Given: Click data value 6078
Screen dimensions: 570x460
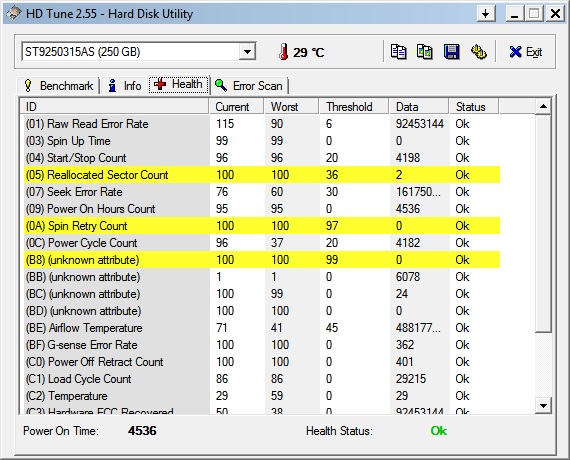Looking at the screenshot, I should click(408, 277).
